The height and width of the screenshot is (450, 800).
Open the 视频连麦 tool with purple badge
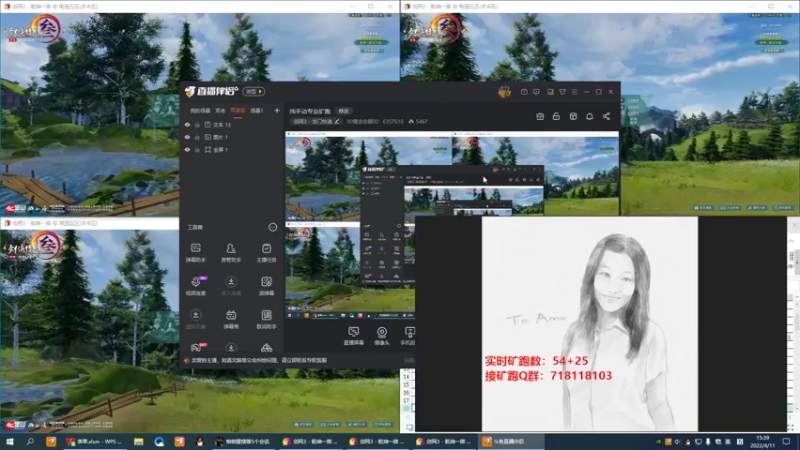(195, 286)
